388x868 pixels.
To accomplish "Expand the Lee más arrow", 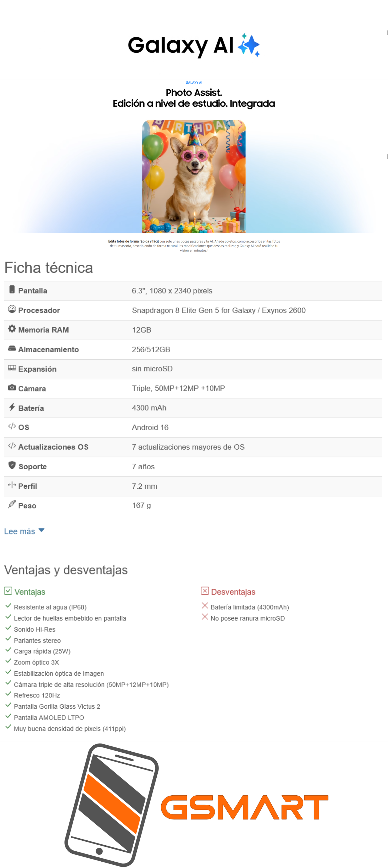I will pyautogui.click(x=42, y=530).
